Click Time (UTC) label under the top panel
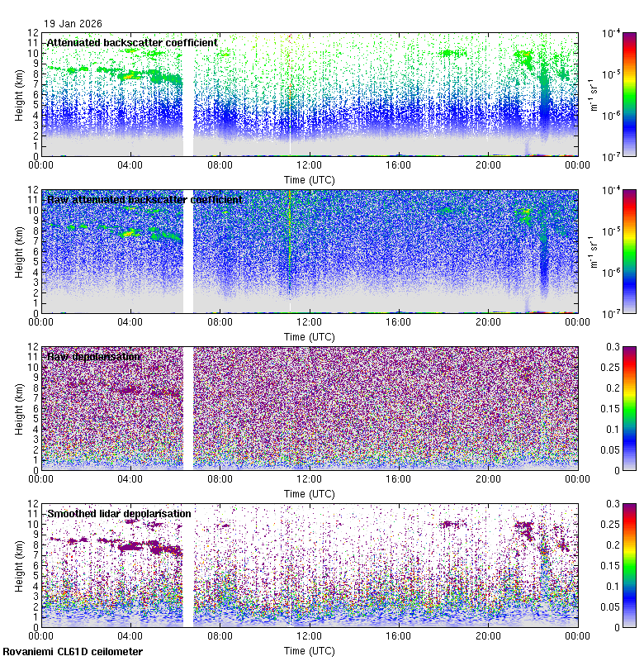The width and height of the screenshot is (644, 661). 310,179
